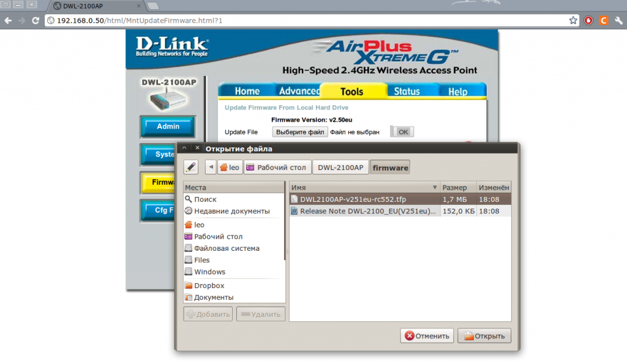
Task: Cancel with Отменить button
Action: pyautogui.click(x=427, y=336)
